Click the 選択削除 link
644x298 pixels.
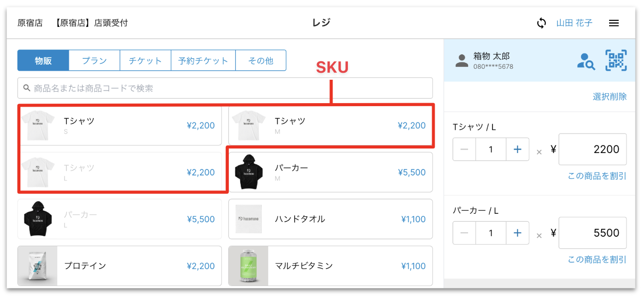[x=610, y=97]
